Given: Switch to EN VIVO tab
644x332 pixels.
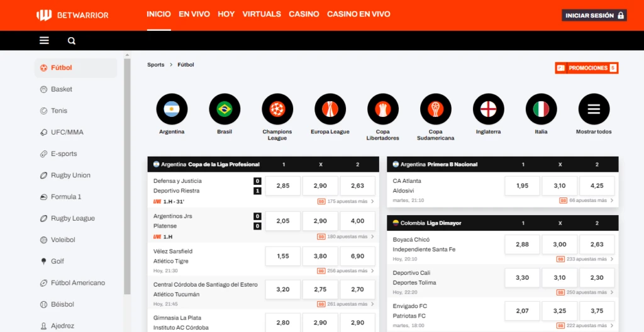Looking at the screenshot, I should pos(194,14).
